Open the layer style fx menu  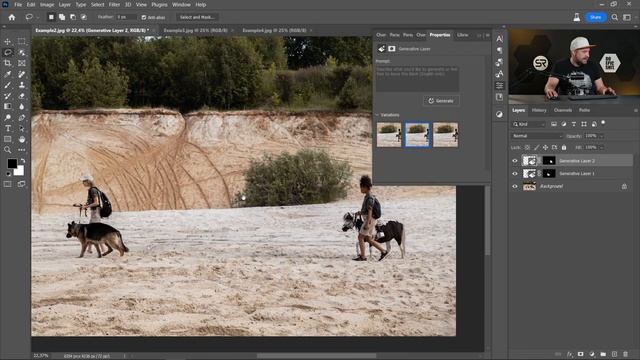pyautogui.click(x=569, y=354)
